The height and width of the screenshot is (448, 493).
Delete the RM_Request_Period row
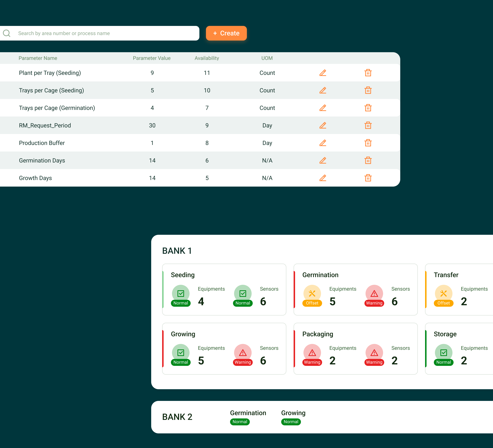(x=368, y=125)
